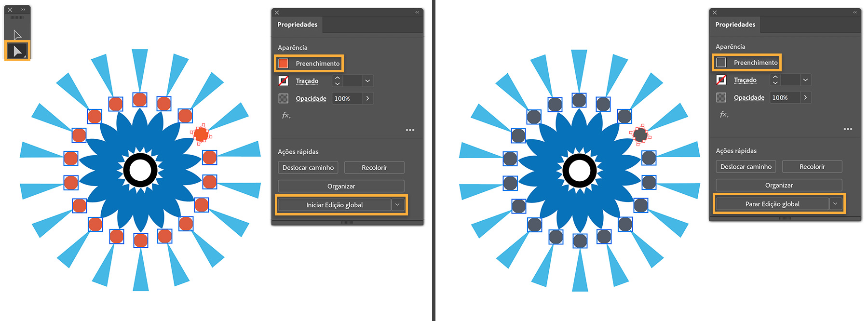Screen dimensions: 868x321
Task: Open the stroke weight dropdown in the left panel
Action: click(x=367, y=80)
